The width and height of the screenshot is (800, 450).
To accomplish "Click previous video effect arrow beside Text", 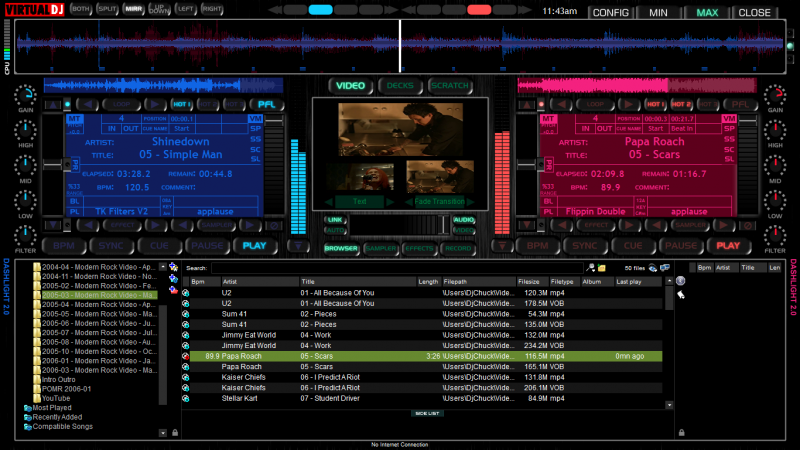I will click(329, 202).
